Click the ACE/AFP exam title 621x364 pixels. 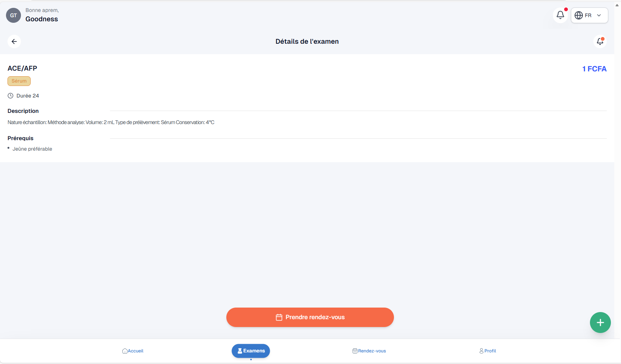pos(22,68)
